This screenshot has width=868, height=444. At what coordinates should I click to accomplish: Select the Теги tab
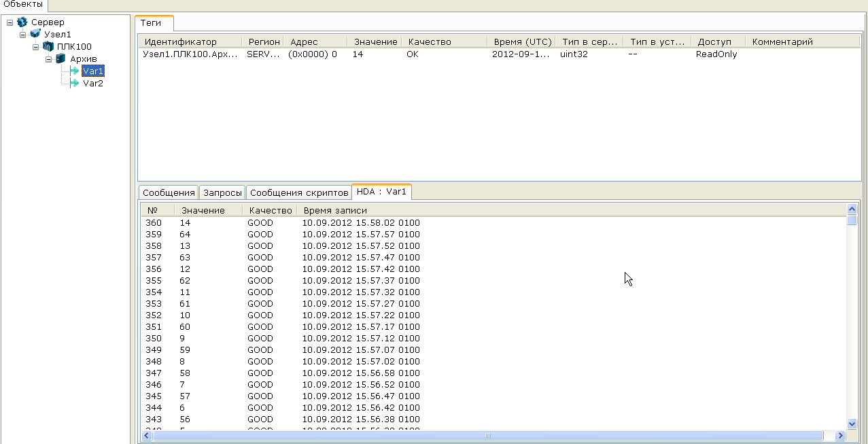(x=151, y=23)
